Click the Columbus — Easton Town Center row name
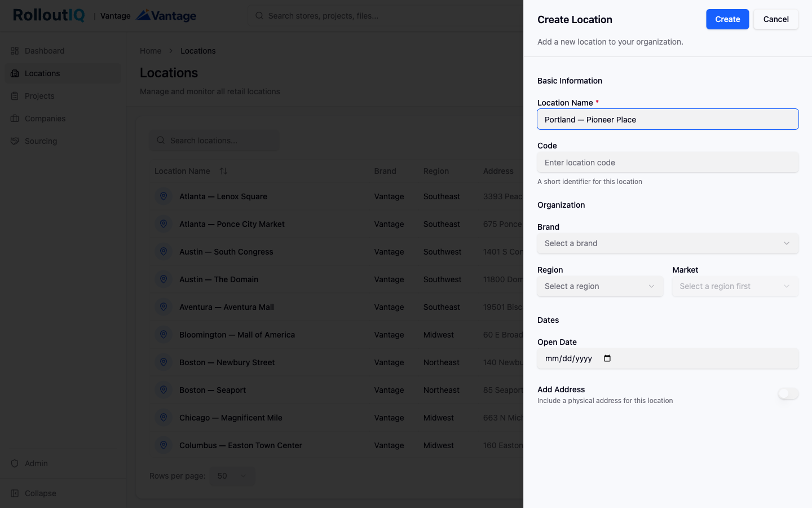Screen dimensions: 812x508 coord(241,445)
